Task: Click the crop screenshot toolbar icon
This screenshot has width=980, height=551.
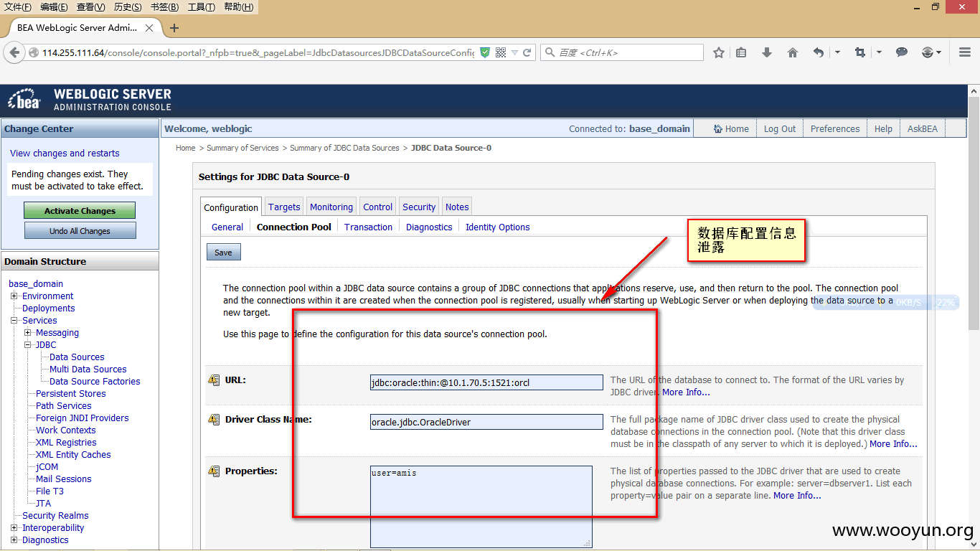Action: tap(860, 52)
